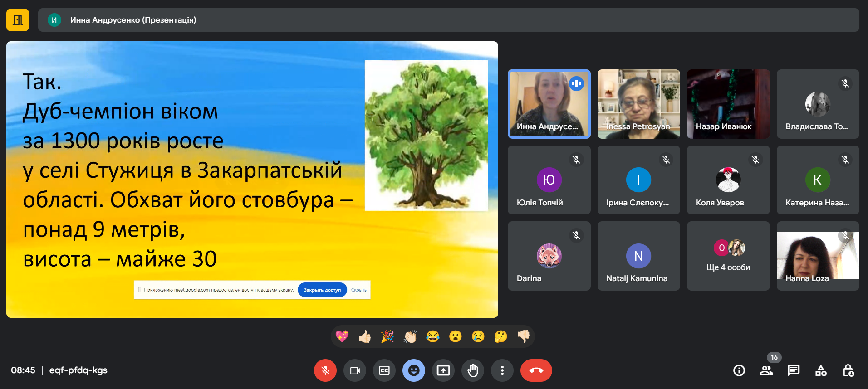Expand the 'Ще 4 особи' tile
Image resolution: width=868 pixels, height=389 pixels.
[728, 256]
